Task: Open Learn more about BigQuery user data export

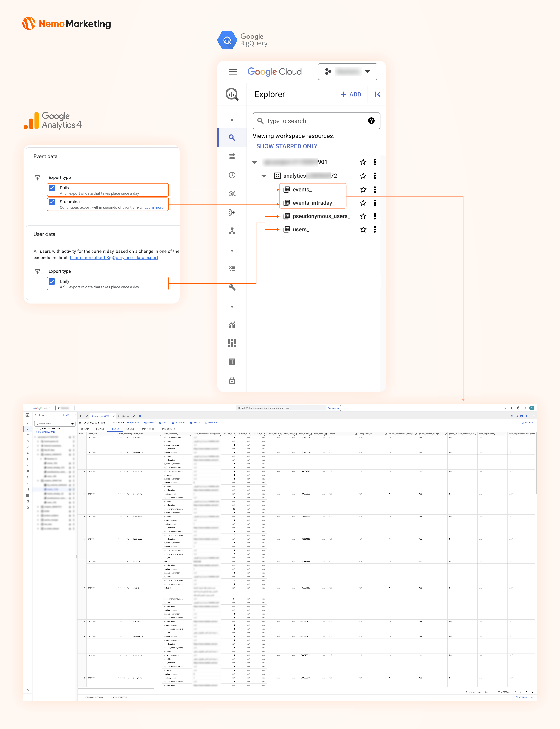Action: [x=114, y=258]
